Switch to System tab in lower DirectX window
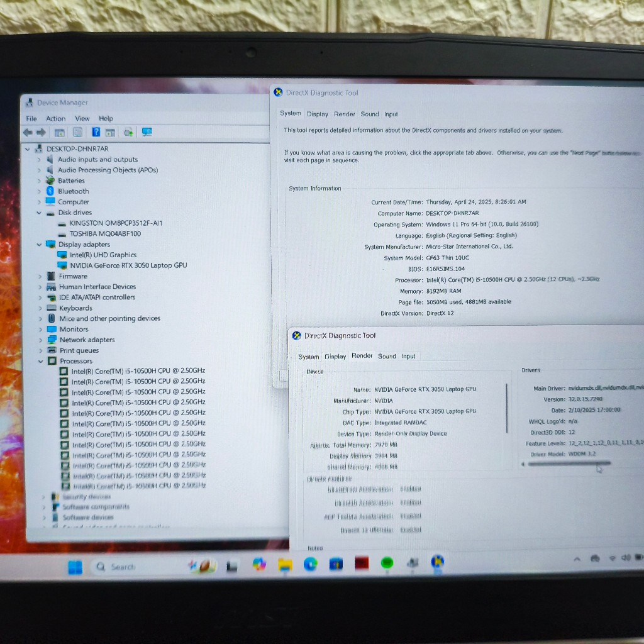This screenshot has height=644, width=644. [x=308, y=357]
